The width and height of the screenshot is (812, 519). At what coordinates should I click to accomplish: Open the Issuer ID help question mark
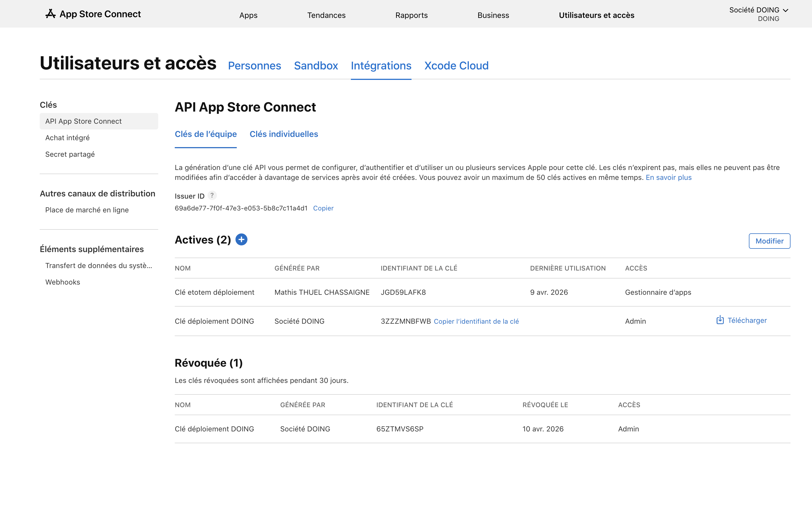pos(212,196)
